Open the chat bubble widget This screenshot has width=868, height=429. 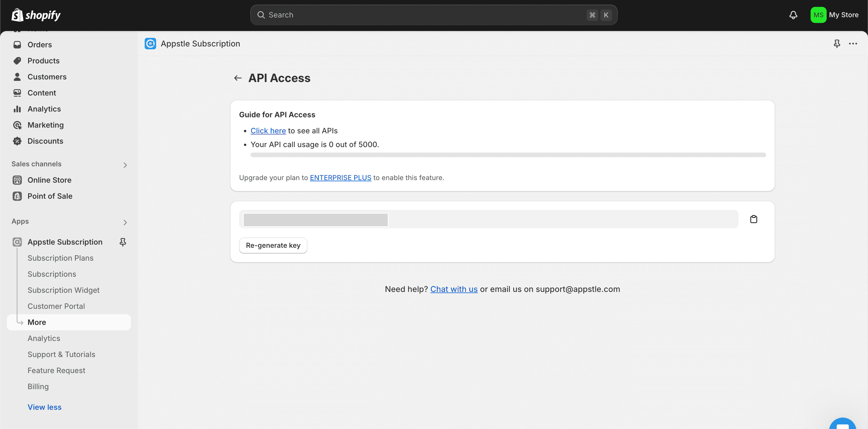coord(842,425)
